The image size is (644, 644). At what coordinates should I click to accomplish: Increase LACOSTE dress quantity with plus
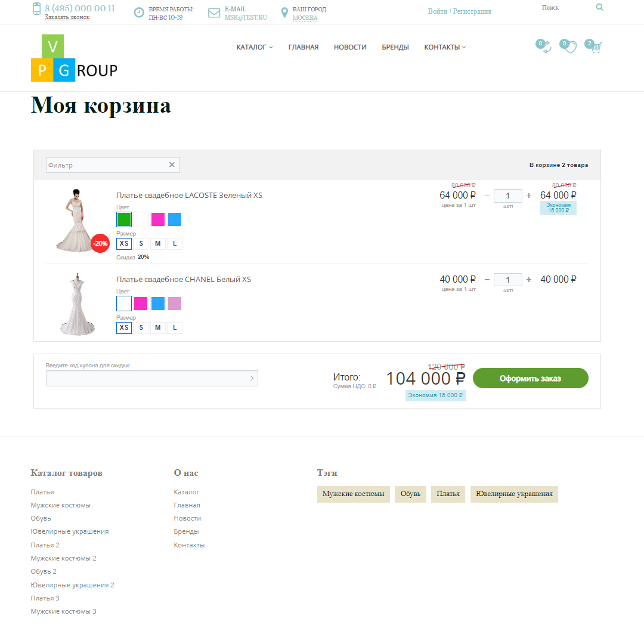point(528,196)
